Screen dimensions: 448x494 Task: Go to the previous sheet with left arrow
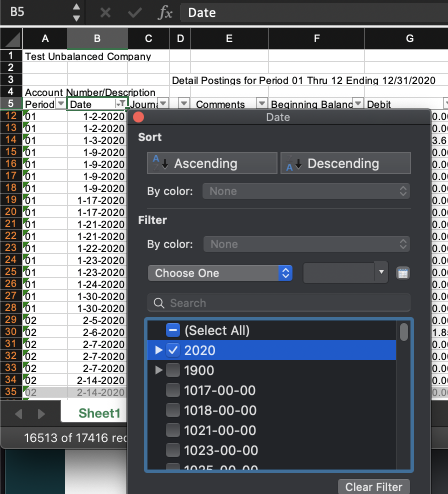[x=18, y=413]
